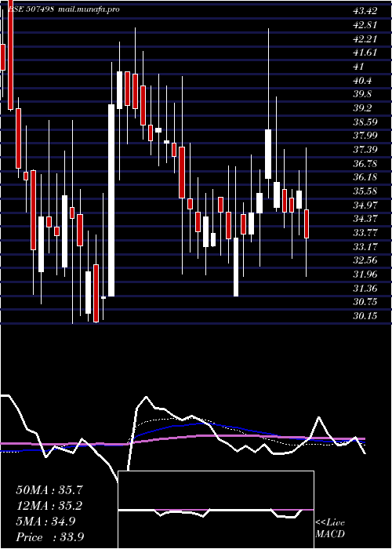The width and height of the screenshot is (392, 549).
Task: Click the 'Price : 33.9' indicator text
Action: 51,537
